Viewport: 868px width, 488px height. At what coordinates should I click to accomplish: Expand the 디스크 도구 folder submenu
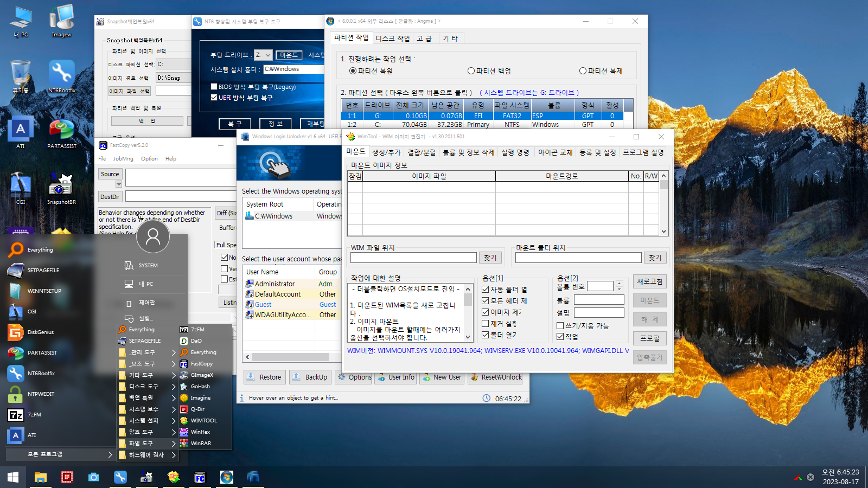coord(148,387)
